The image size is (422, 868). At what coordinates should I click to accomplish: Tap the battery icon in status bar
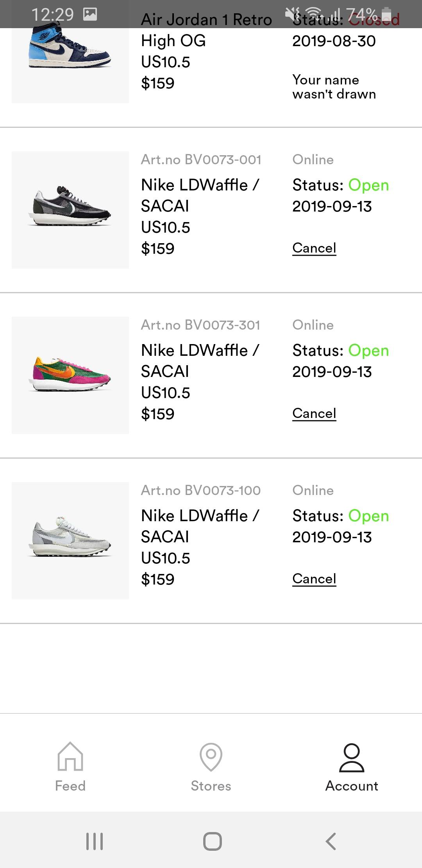(x=386, y=14)
